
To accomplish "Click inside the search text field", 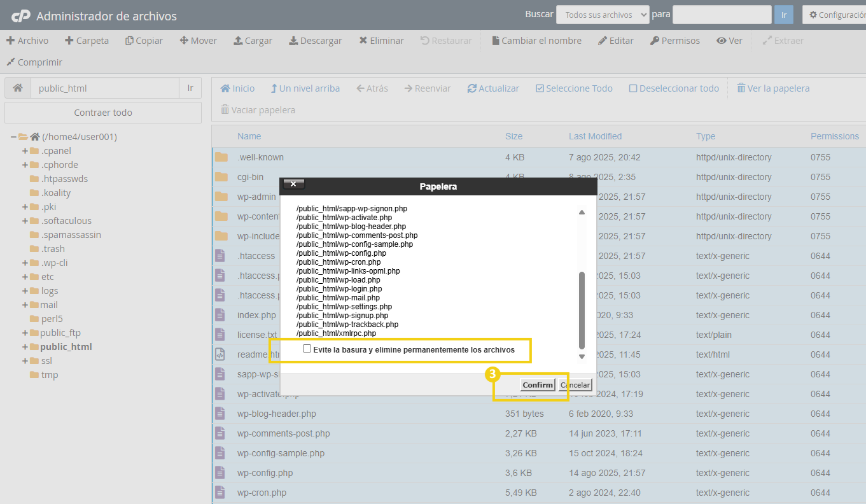I will (x=722, y=14).
